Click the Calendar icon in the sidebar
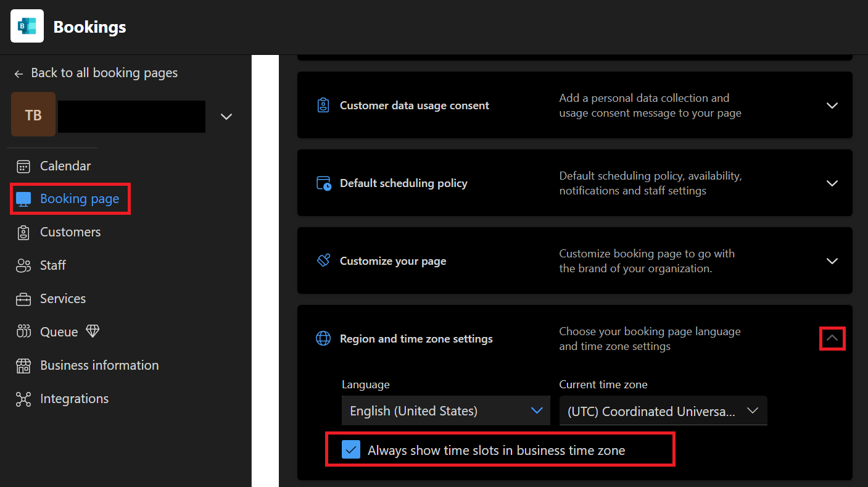The height and width of the screenshot is (487, 868). click(x=23, y=166)
